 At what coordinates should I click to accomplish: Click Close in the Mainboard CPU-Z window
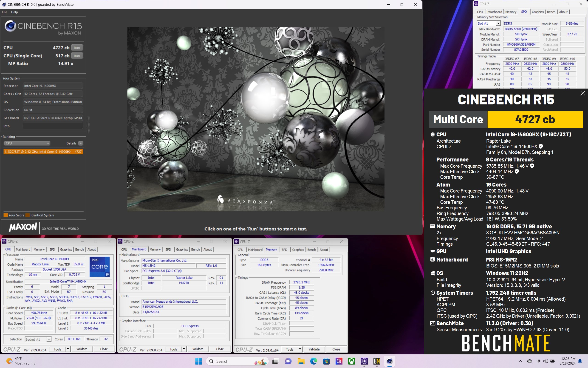pyautogui.click(x=220, y=349)
